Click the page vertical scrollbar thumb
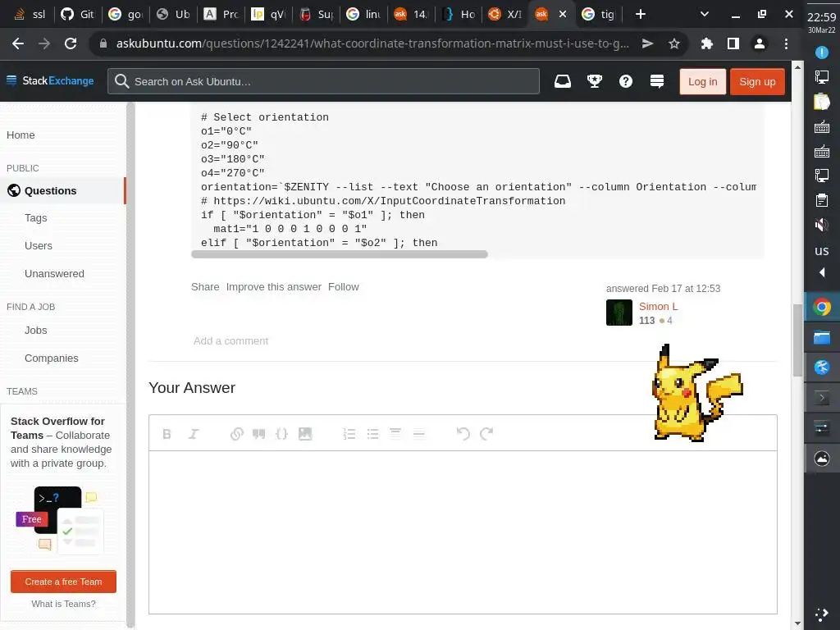This screenshot has height=630, width=840. click(797, 340)
